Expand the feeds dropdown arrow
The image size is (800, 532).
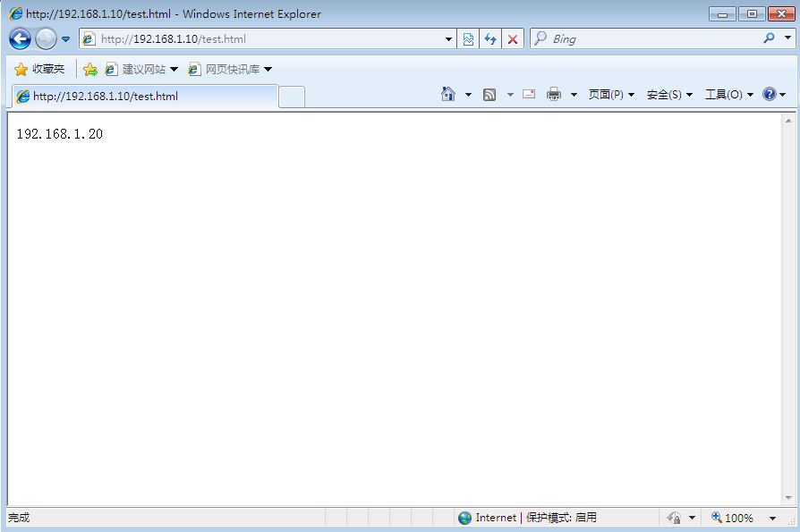point(510,95)
